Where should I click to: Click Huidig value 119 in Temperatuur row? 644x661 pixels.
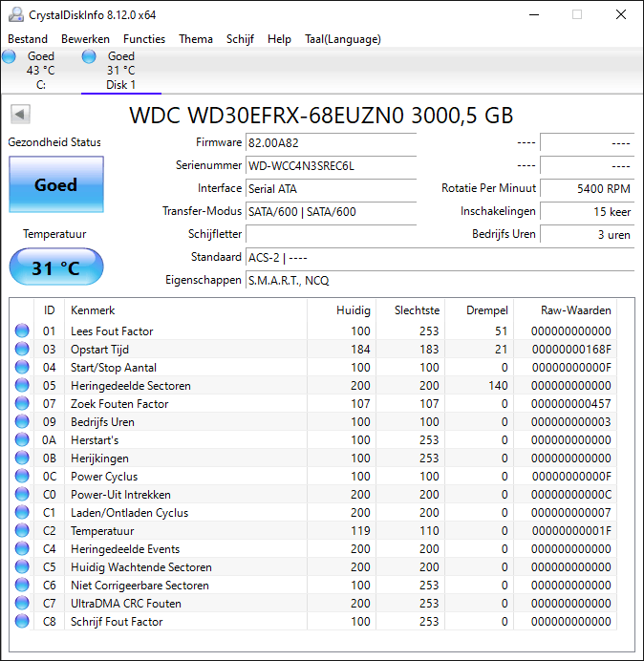coord(360,531)
